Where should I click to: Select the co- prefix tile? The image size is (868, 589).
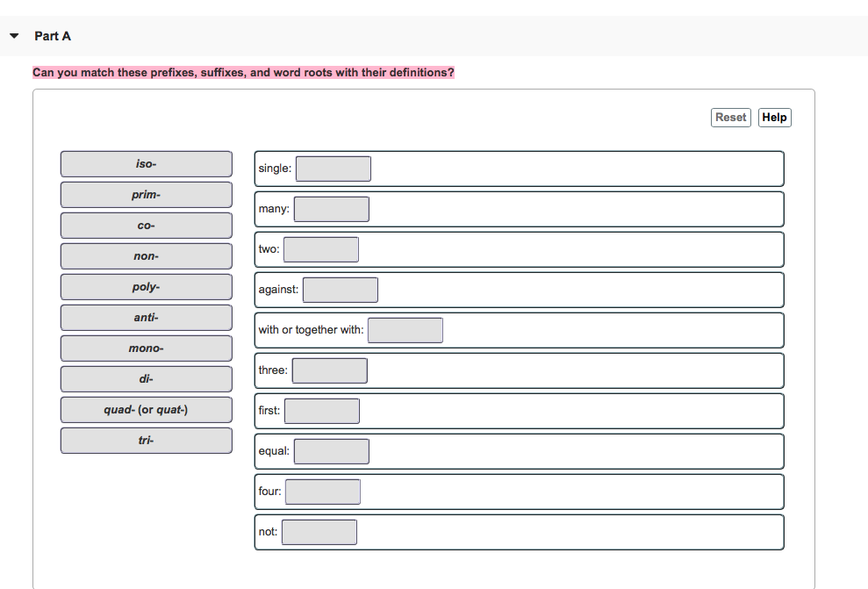(146, 225)
